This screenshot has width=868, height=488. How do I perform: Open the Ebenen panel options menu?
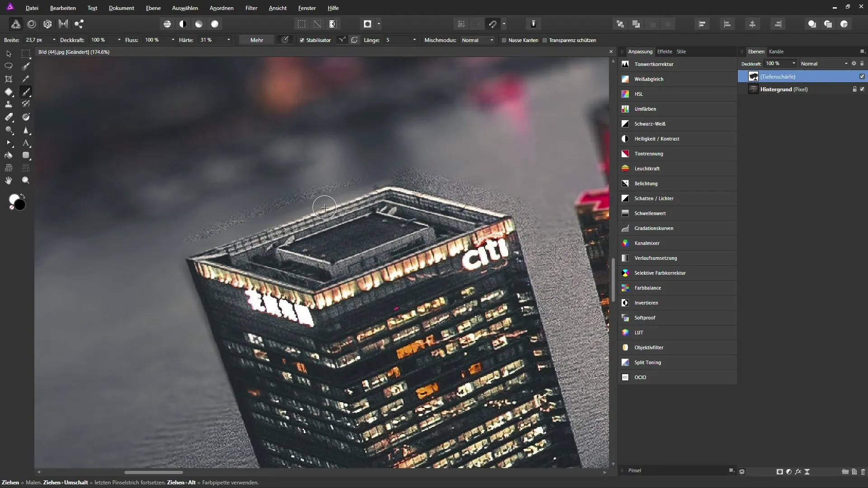coord(862,52)
